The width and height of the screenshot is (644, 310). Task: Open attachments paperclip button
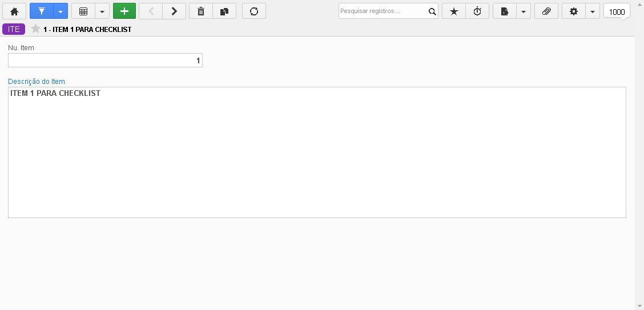click(546, 11)
